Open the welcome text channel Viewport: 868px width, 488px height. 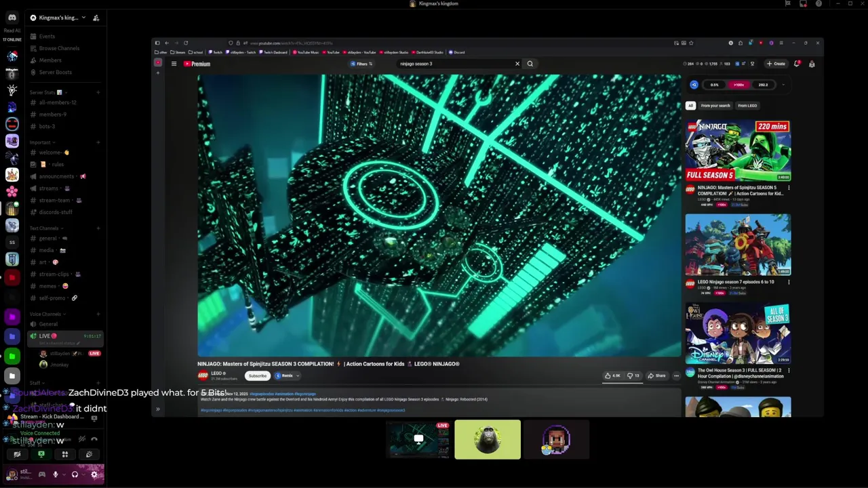click(54, 152)
